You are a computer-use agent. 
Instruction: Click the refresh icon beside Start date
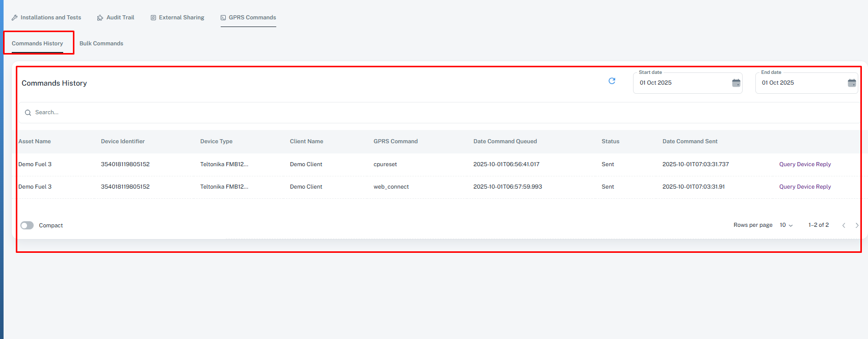[612, 81]
